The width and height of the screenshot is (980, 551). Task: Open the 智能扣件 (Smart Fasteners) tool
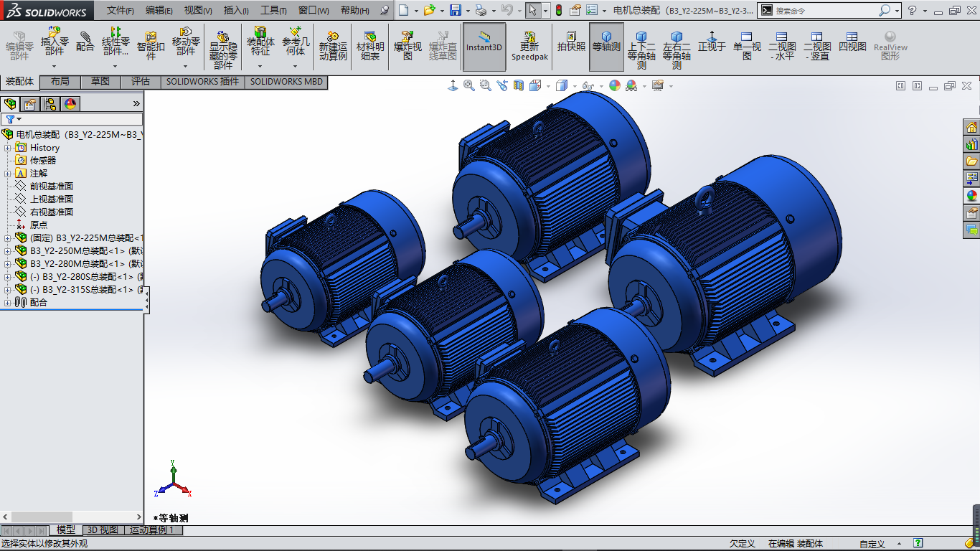click(x=151, y=45)
